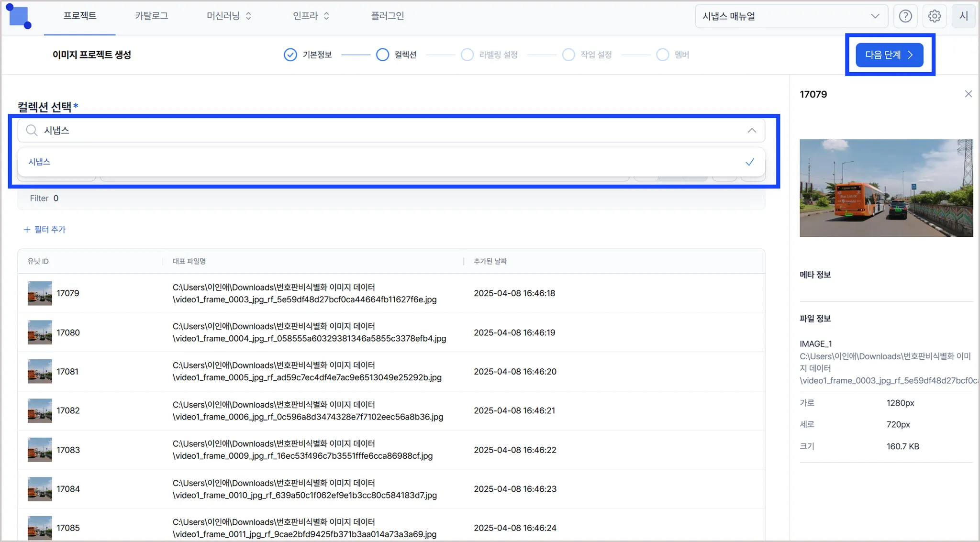Click the 다음 단계 button
The width and height of the screenshot is (980, 542).
pyautogui.click(x=889, y=55)
